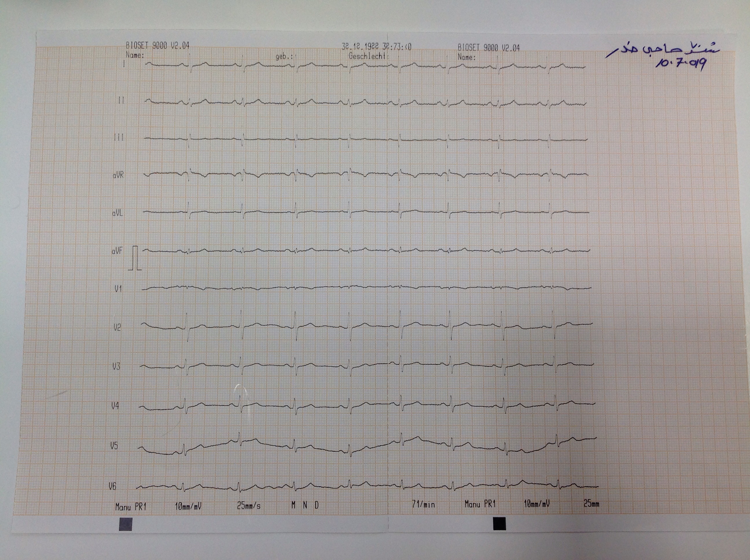Click the lead I label

[124, 64]
